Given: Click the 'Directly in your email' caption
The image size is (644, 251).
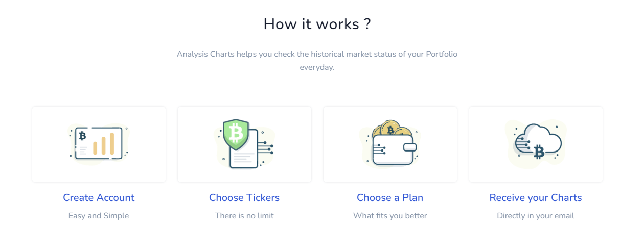Looking at the screenshot, I should pyautogui.click(x=536, y=216).
